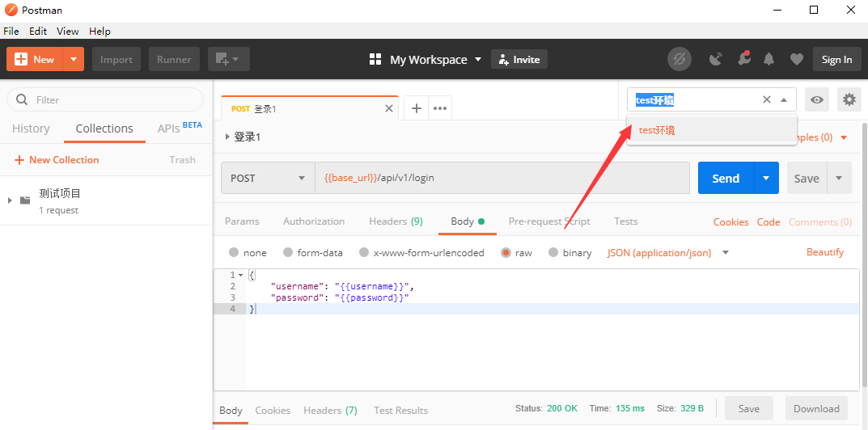Open the Cookies link
This screenshot has width=868, height=430.
(x=730, y=222)
